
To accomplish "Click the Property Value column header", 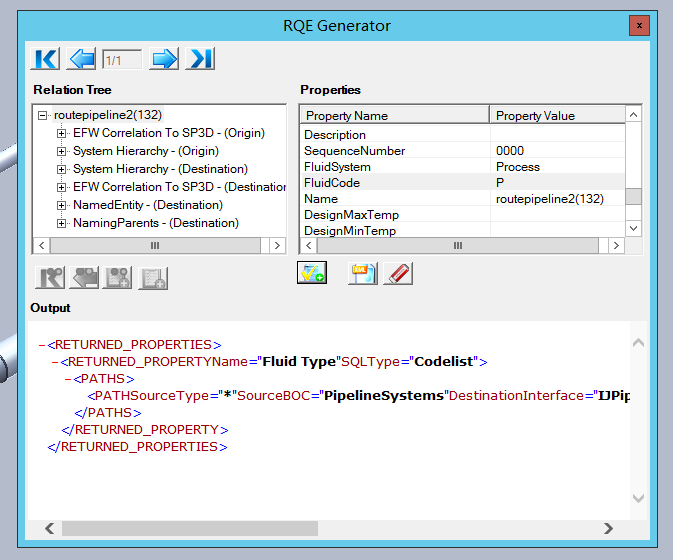I will 558,115.
